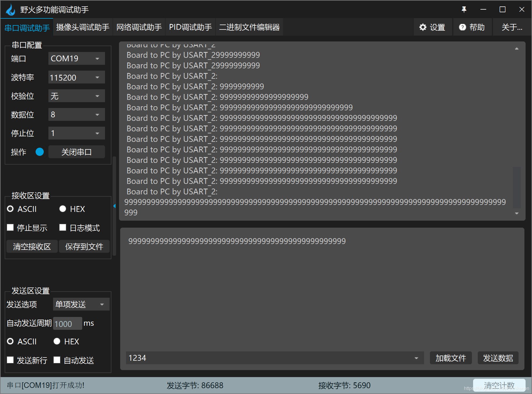Click the 加载文件 button

coord(451,358)
